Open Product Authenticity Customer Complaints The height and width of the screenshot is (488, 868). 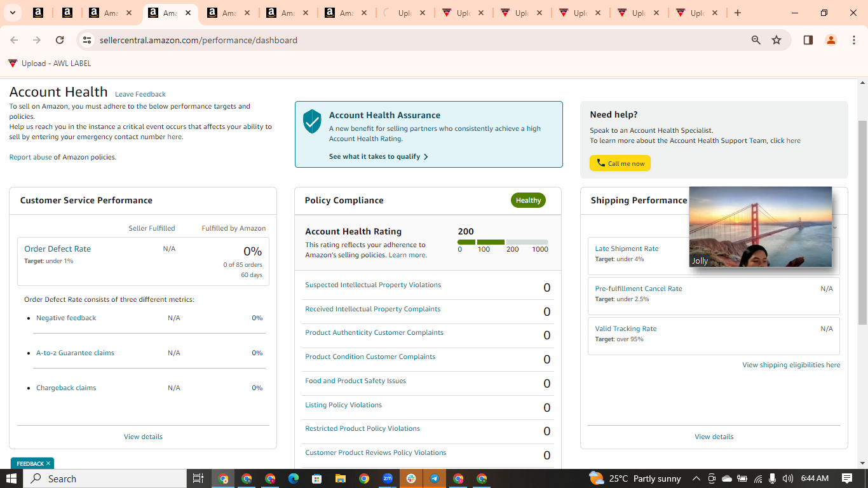coord(374,332)
